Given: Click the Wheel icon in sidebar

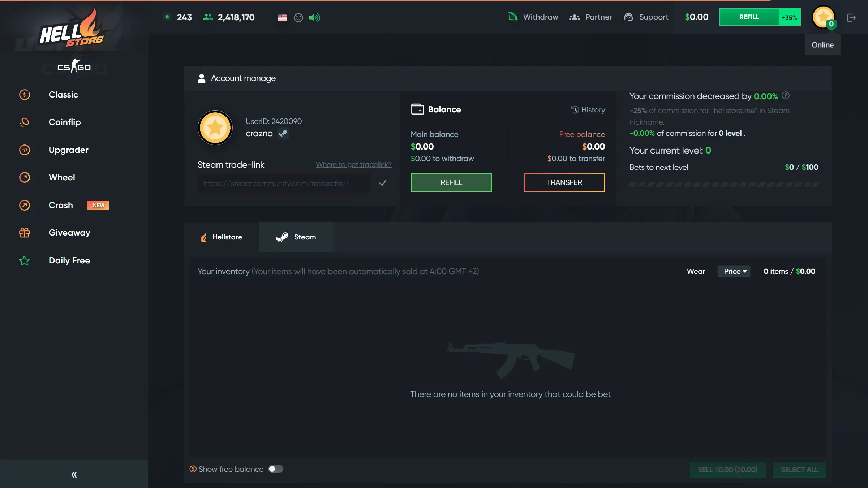Looking at the screenshot, I should point(24,177).
